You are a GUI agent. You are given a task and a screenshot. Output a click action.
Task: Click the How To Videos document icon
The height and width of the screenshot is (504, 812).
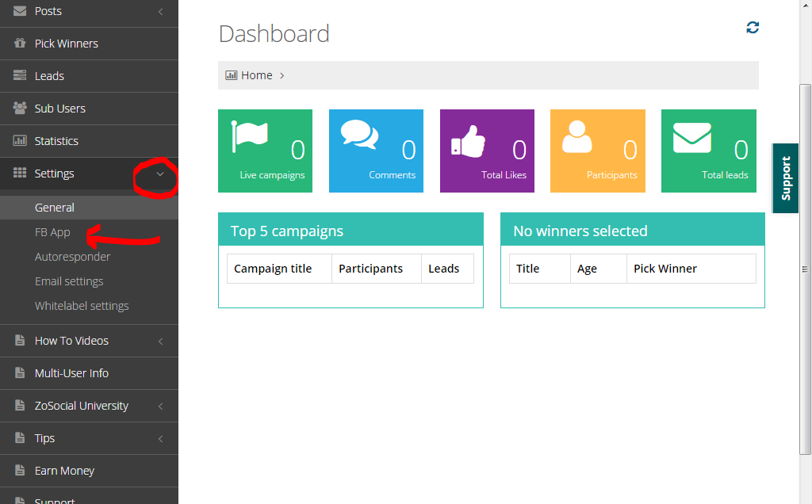click(x=20, y=341)
